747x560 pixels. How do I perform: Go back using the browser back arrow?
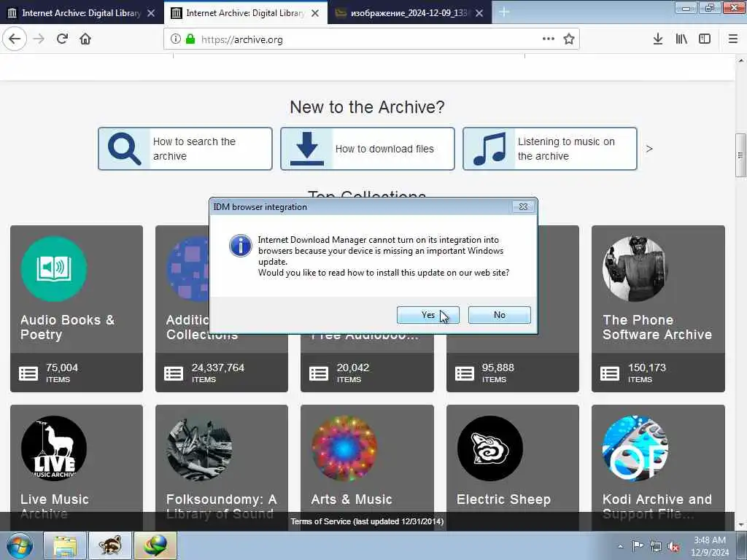(15, 39)
